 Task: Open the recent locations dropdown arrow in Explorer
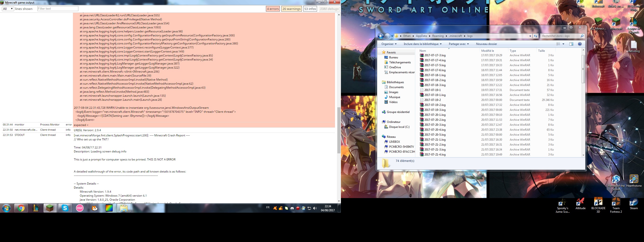[x=392, y=36]
